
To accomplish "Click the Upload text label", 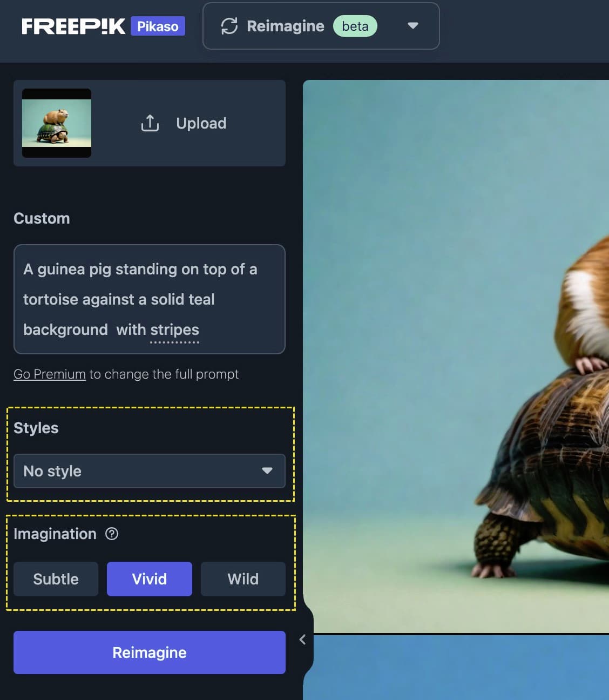I will click(201, 123).
